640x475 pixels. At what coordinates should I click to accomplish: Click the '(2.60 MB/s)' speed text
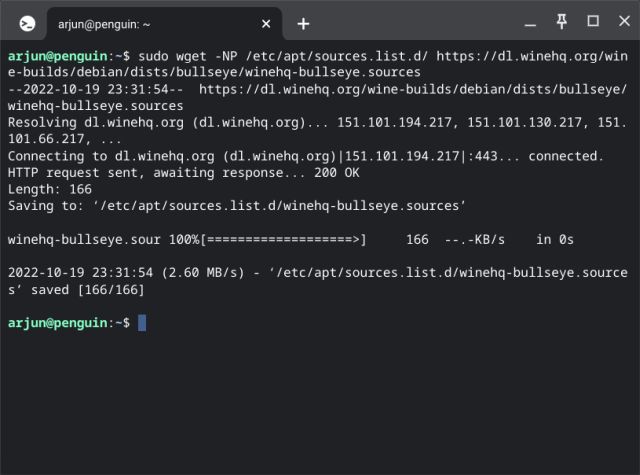[203, 273]
